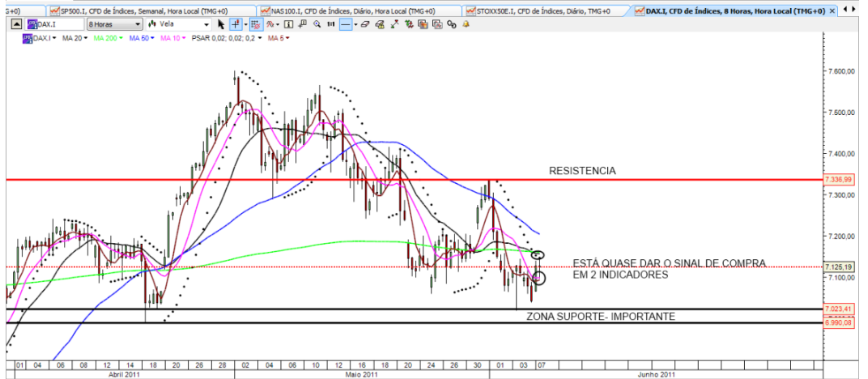868x379 pixels.
Task: Click the eraser with warning icon
Action: tap(380, 23)
